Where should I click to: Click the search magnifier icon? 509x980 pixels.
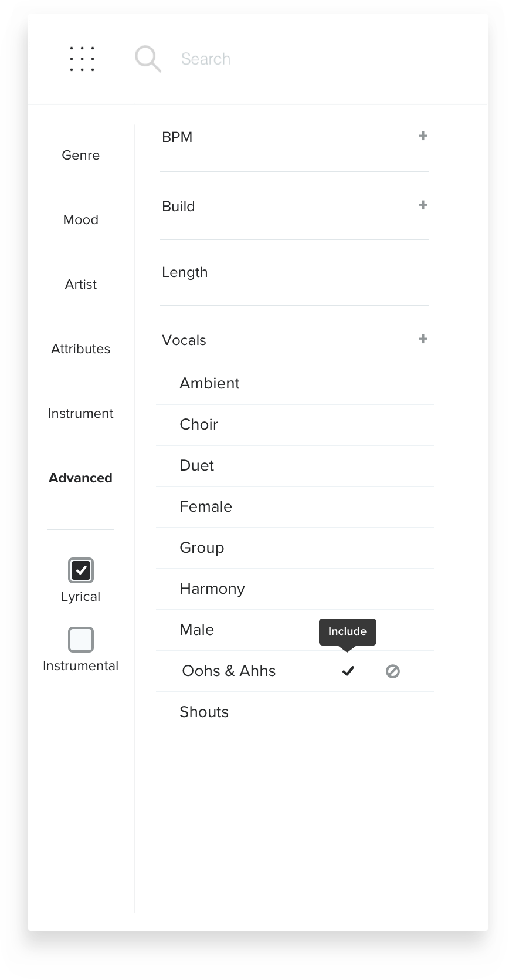pyautogui.click(x=147, y=59)
